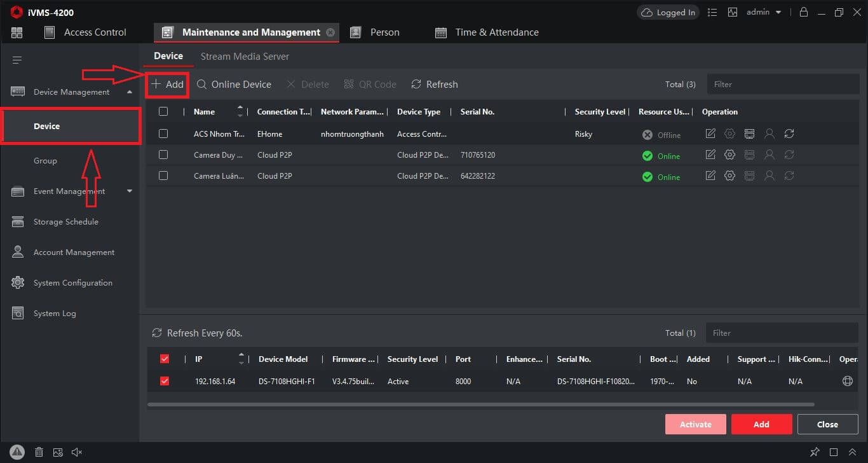Click the globe icon for 192.168.1.64
The image size is (868, 463).
click(847, 381)
